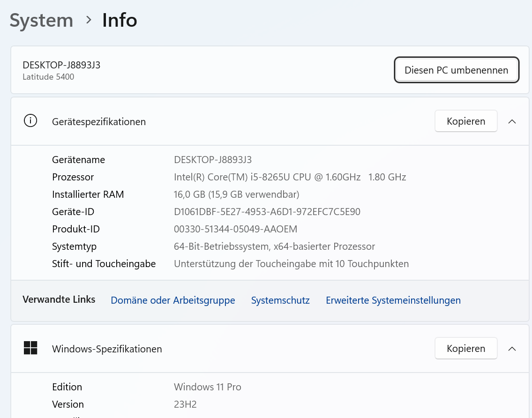Open Domäne oder Arbeitsgruppe link
This screenshot has height=418, width=532.
pyautogui.click(x=172, y=300)
